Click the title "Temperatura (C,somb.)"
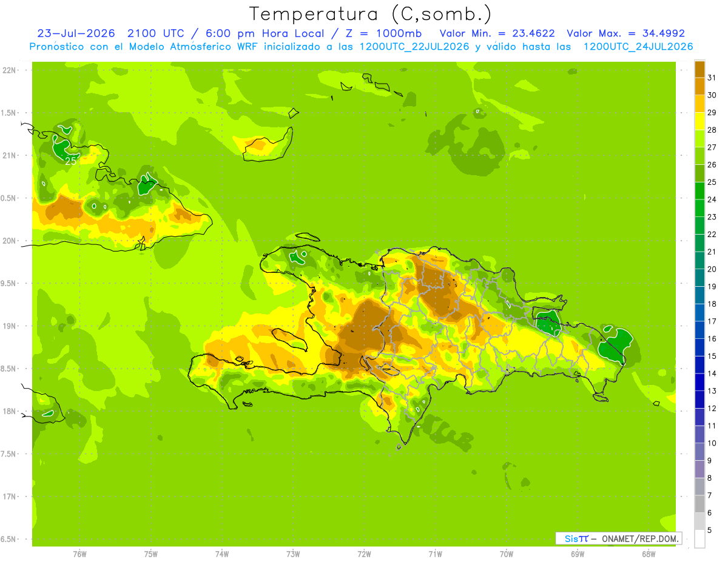Image resolution: width=728 pixels, height=562 pixels. pyautogui.click(x=371, y=14)
